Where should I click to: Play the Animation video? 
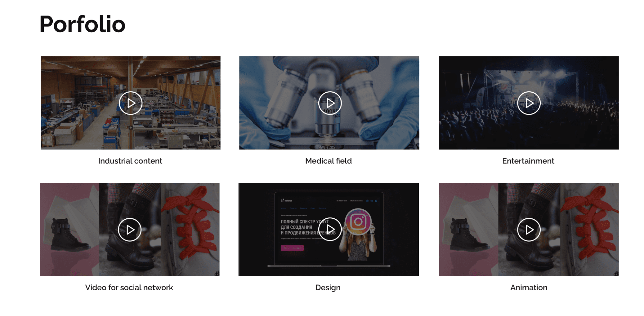[529, 230]
